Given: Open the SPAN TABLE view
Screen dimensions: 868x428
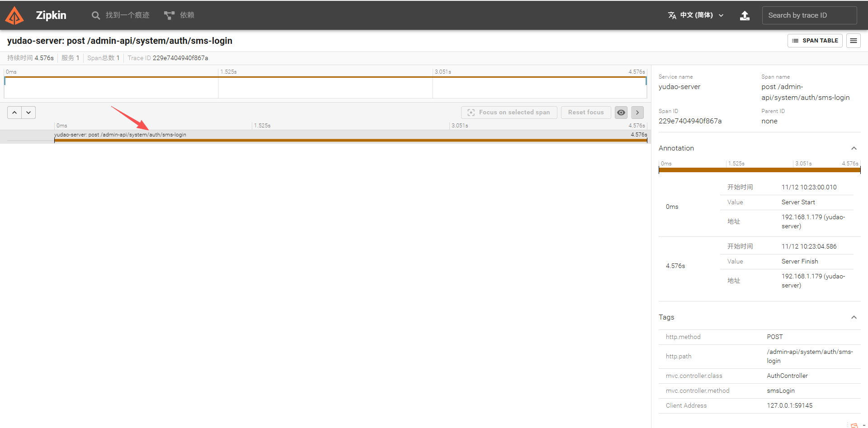Looking at the screenshot, I should point(815,41).
